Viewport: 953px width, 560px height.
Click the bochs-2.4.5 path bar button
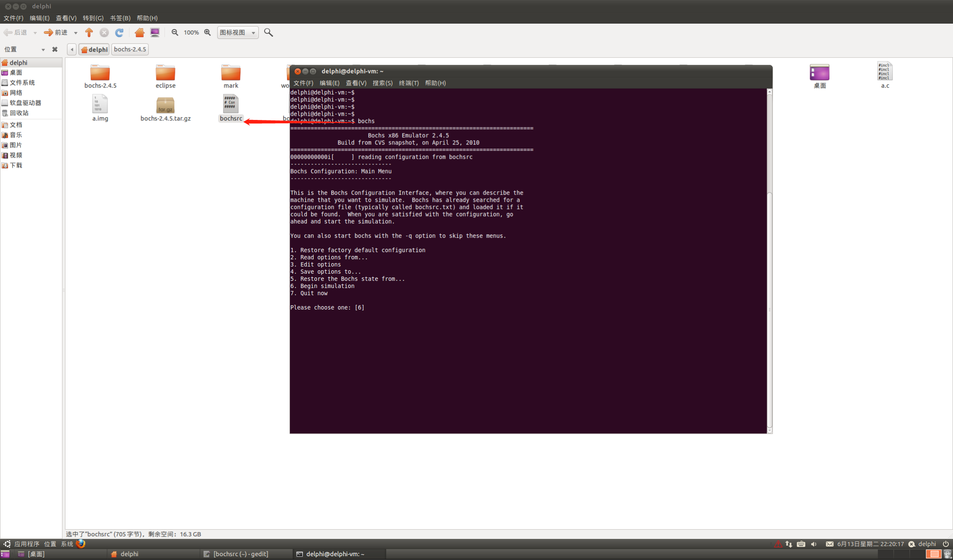point(130,49)
